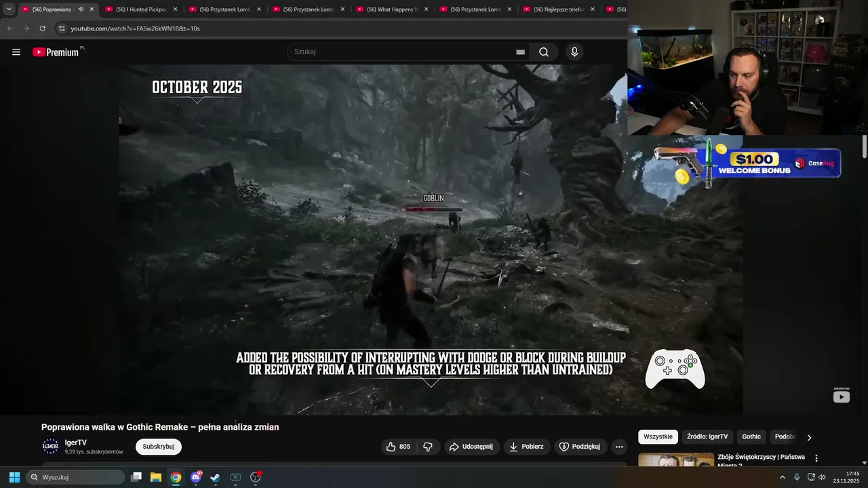Open File Explorer from taskbar
Viewport: 868px width, 488px height.
156,477
